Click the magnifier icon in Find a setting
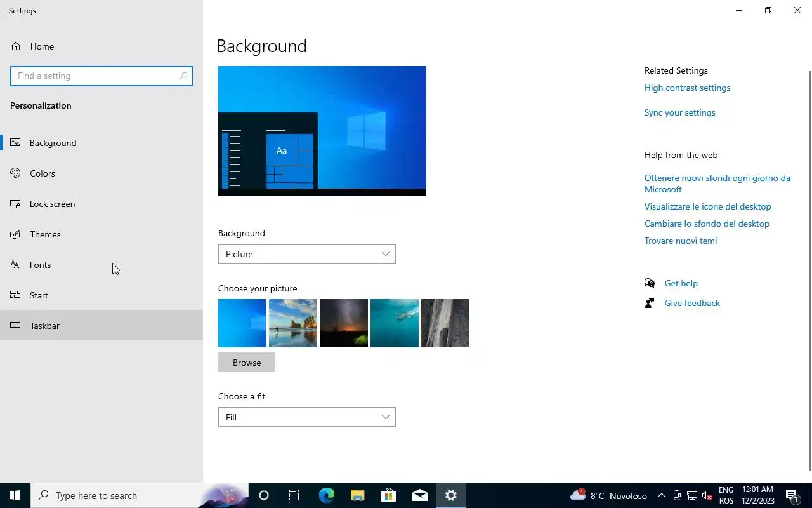 pyautogui.click(x=183, y=76)
